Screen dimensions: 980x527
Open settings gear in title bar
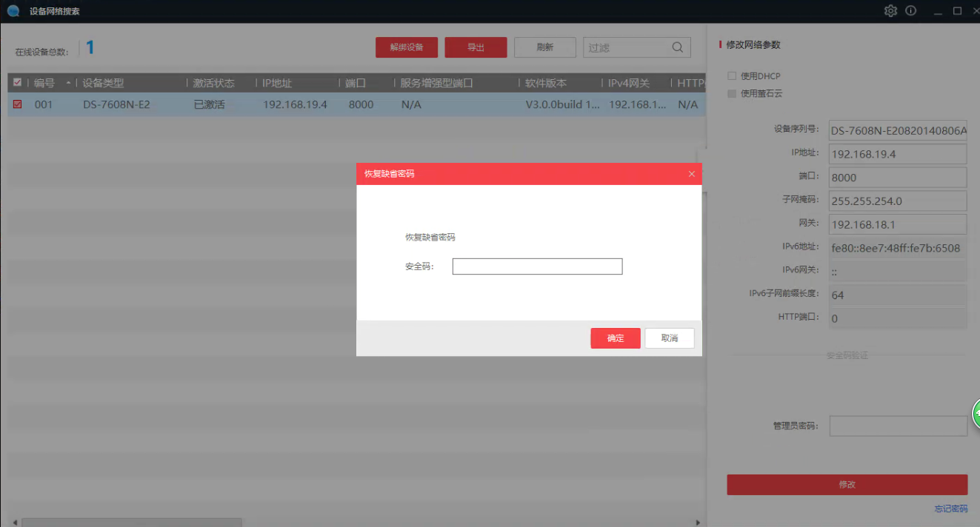point(890,11)
